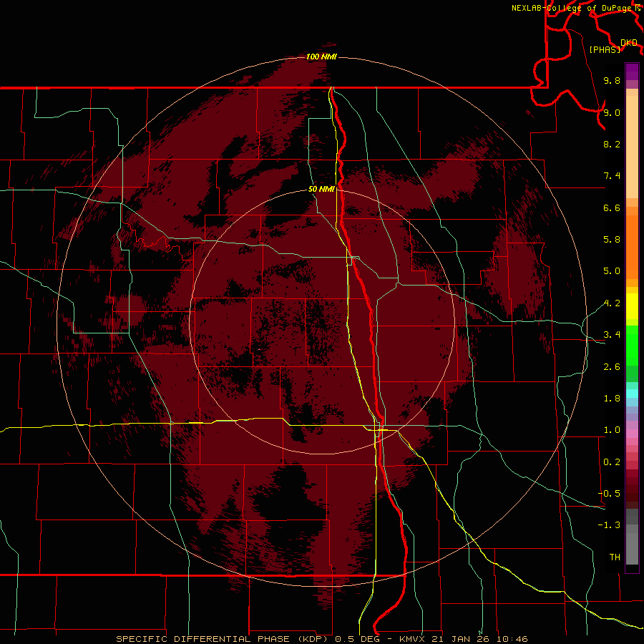Screen dimensions: 644x644
Task: Click the TH threshold label on the scale
Action: click(x=615, y=557)
